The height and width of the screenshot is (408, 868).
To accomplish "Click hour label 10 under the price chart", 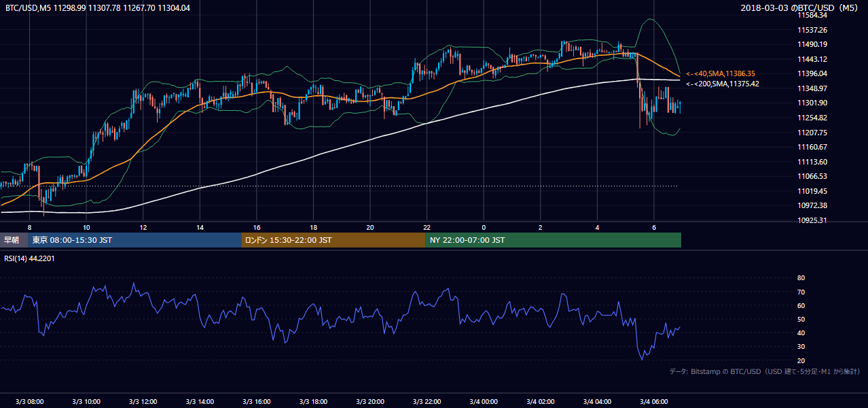I will (86, 226).
